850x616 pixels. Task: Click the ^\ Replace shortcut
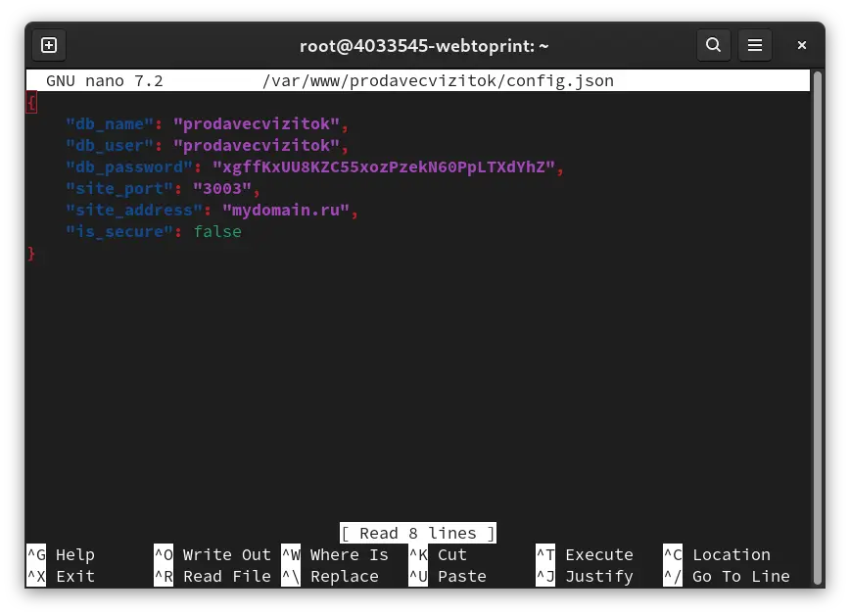(330, 577)
